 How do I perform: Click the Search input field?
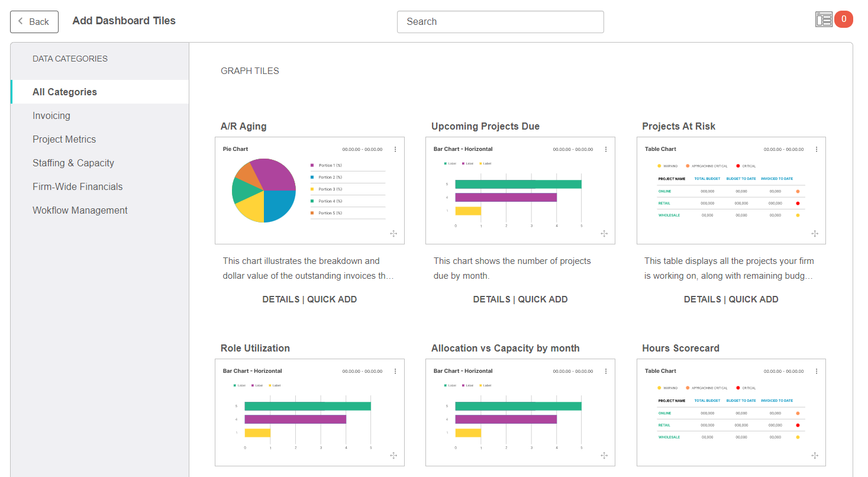[x=500, y=22]
